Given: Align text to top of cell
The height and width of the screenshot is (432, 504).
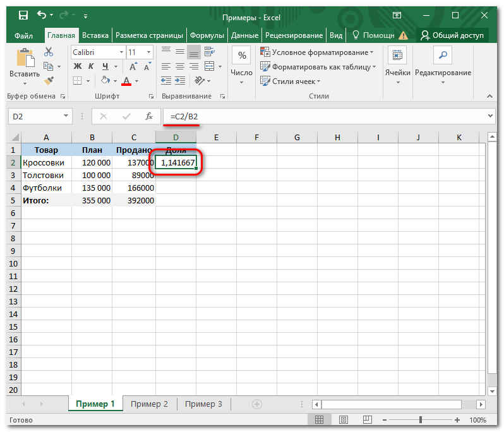Looking at the screenshot, I should click(x=166, y=51).
